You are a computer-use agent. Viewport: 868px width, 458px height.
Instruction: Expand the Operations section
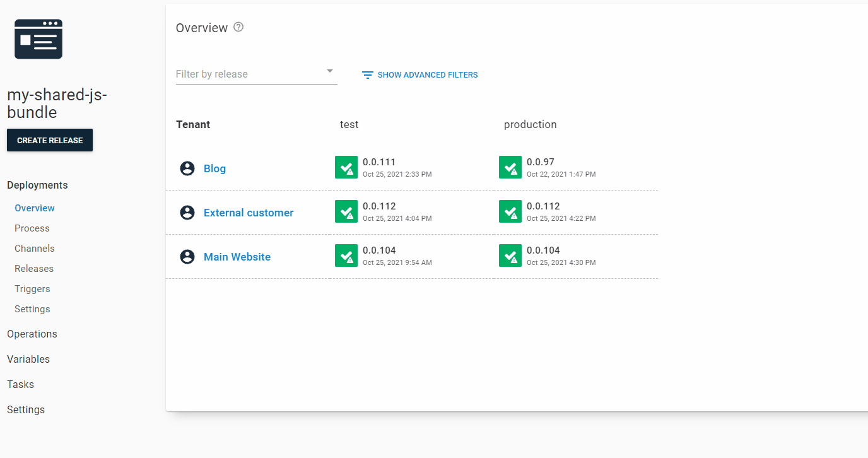[32, 334]
